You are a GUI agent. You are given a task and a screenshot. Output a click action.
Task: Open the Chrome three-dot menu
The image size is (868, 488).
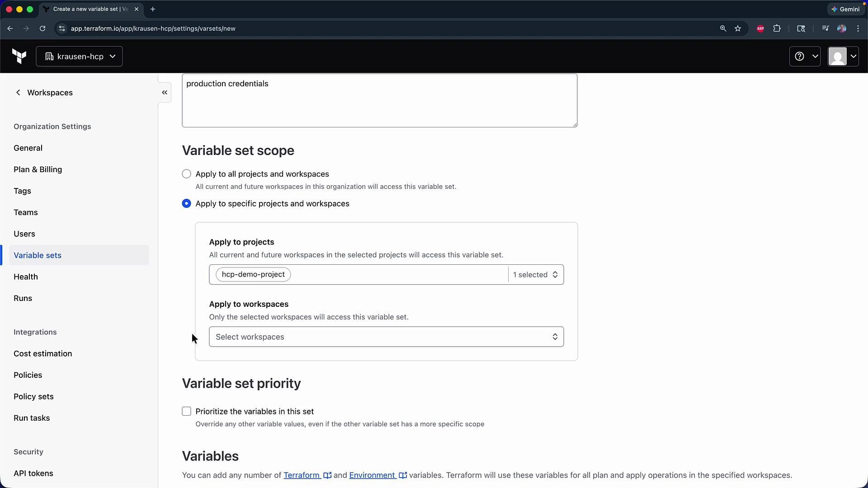click(858, 28)
